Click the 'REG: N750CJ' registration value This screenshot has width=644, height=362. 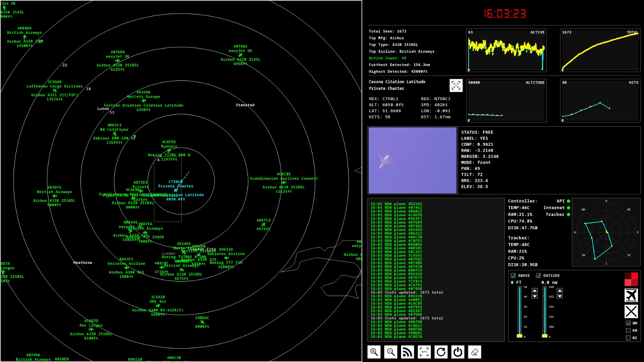[436, 99]
